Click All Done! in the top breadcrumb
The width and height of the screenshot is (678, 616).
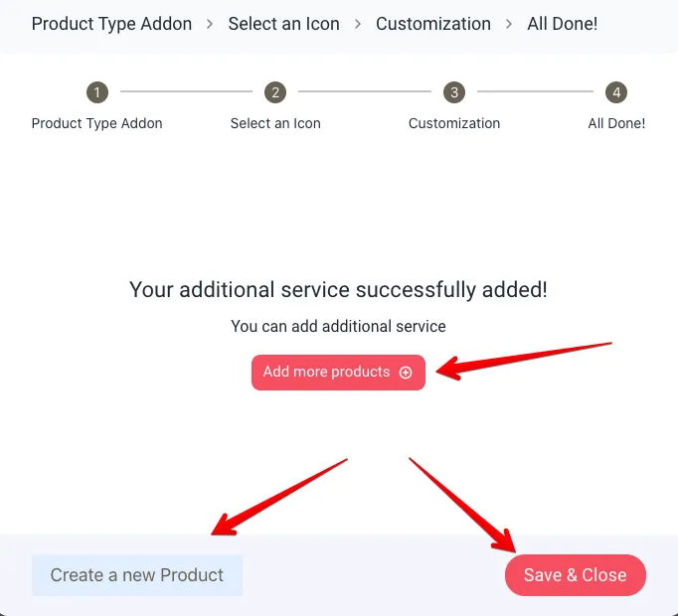tap(562, 23)
